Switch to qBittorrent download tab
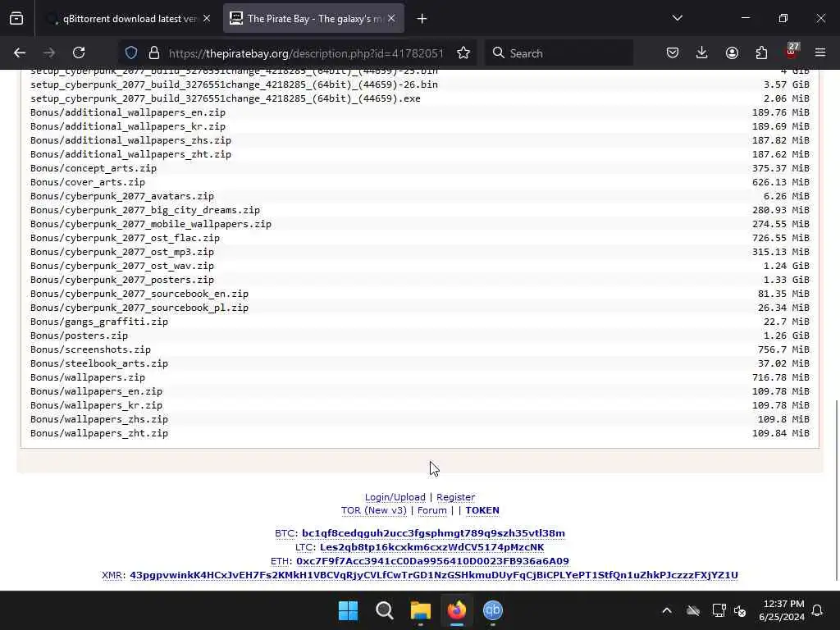 pyautogui.click(x=127, y=19)
